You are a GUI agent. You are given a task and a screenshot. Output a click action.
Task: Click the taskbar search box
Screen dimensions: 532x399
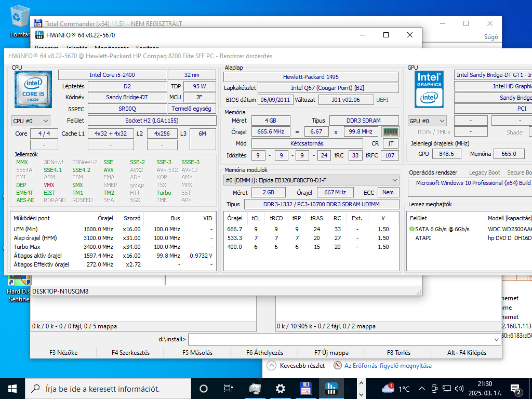tap(108, 389)
